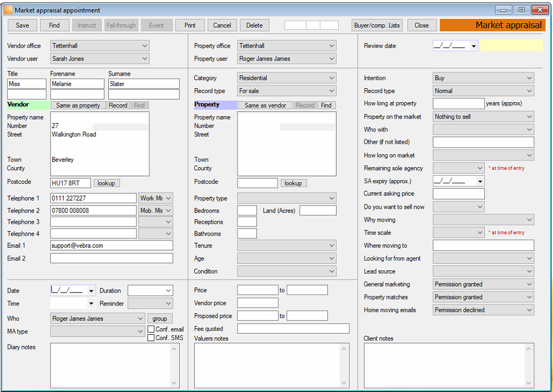553x392 pixels.
Task: Open the Vendor user dropdown
Action: tap(100, 58)
